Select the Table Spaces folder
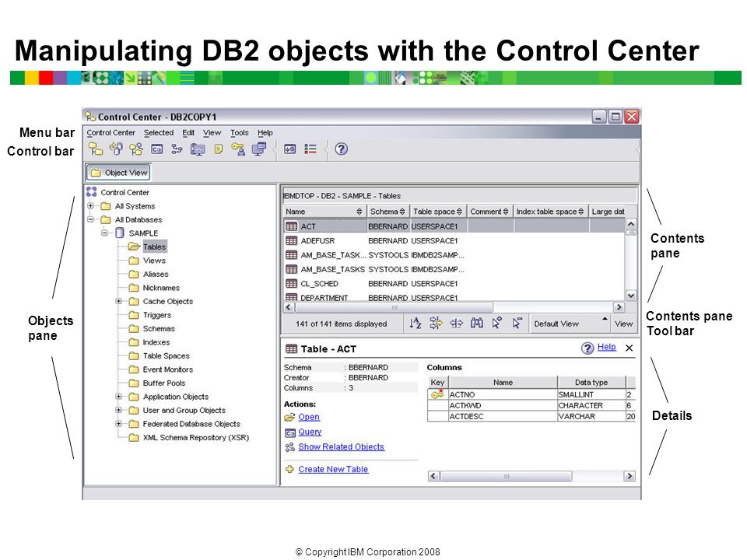The height and width of the screenshot is (560, 747). click(159, 355)
